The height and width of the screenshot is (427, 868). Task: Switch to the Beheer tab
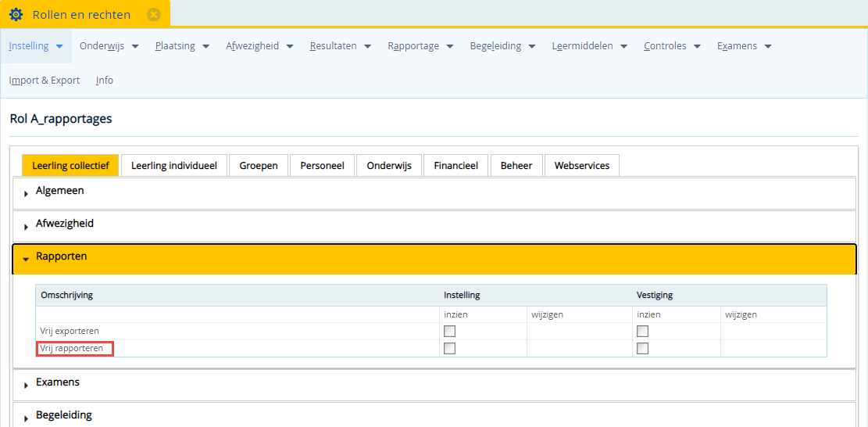tap(516, 166)
